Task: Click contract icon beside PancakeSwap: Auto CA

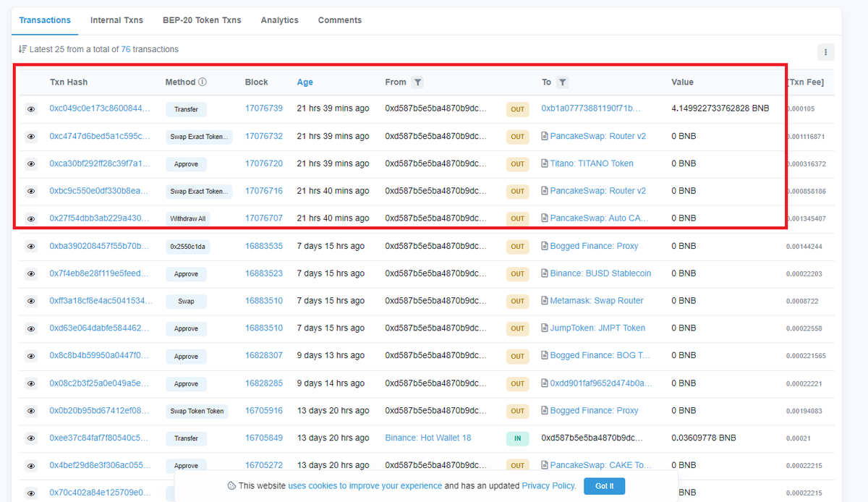Action: coord(545,218)
